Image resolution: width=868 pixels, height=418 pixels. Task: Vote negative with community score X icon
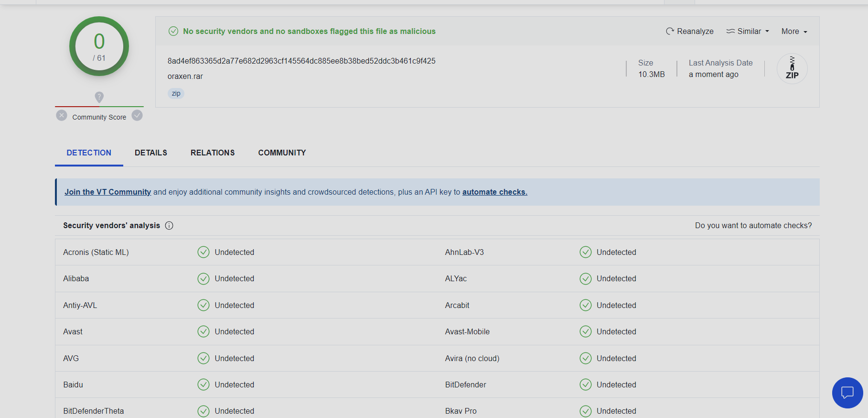click(62, 115)
